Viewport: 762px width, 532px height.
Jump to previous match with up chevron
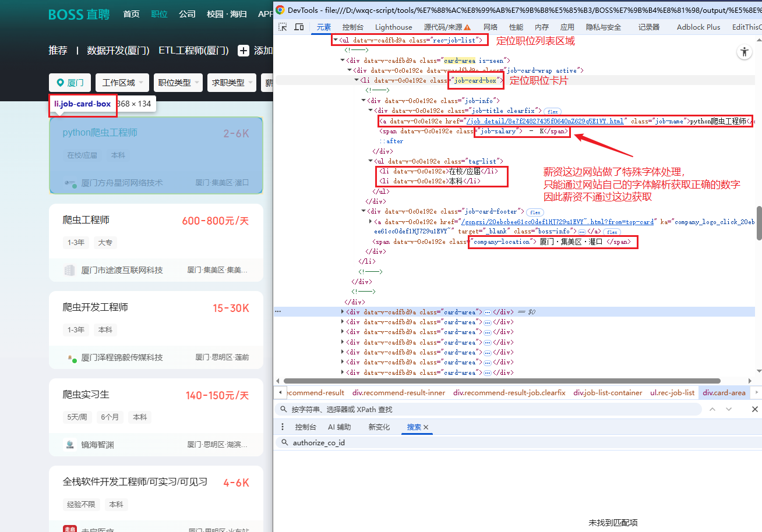coord(712,409)
